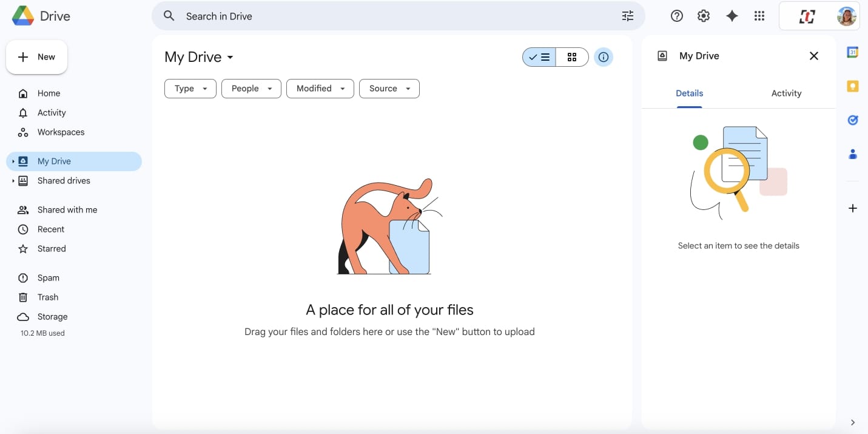Click the New button to create files
868x434 pixels.
pos(36,56)
